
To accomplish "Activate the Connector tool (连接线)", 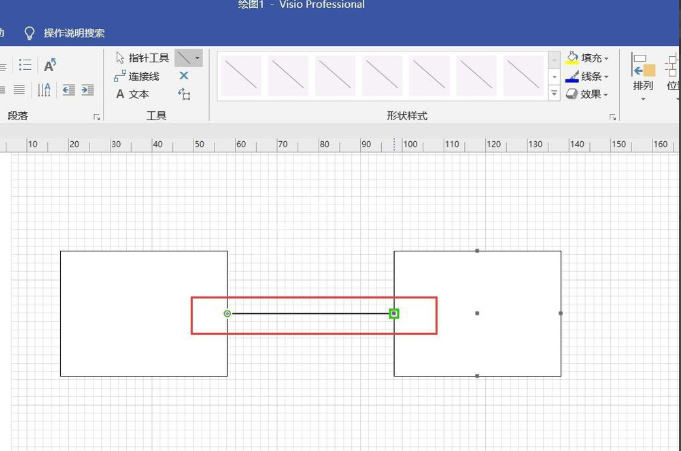I will click(137, 76).
